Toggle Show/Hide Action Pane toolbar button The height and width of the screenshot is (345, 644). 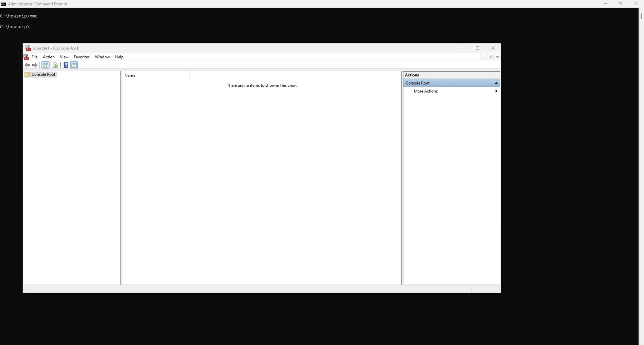[74, 65]
